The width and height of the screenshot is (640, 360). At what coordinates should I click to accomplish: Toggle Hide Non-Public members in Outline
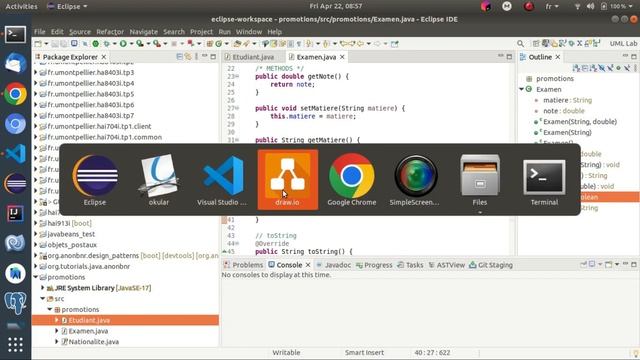(x=618, y=68)
